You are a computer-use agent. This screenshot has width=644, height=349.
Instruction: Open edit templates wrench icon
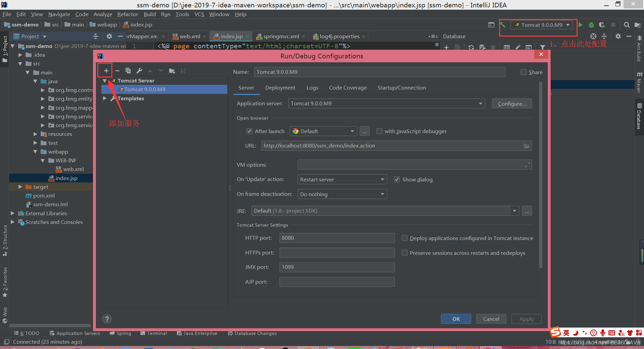[x=139, y=71]
